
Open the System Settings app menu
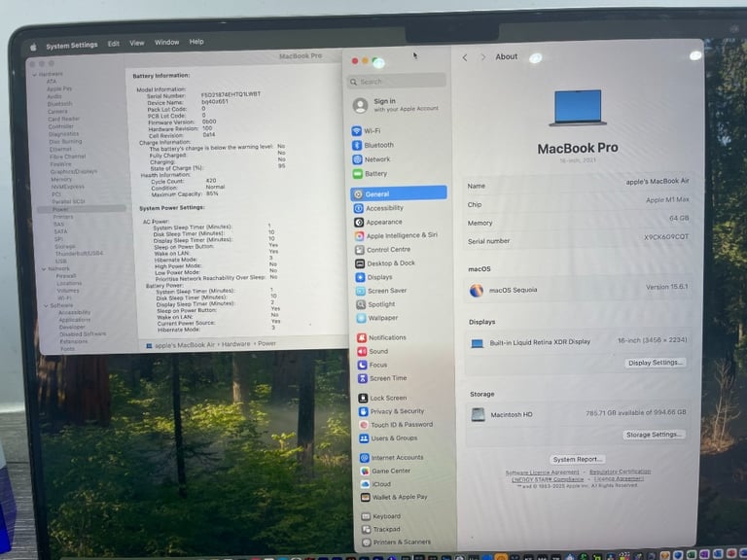pyautogui.click(x=72, y=46)
